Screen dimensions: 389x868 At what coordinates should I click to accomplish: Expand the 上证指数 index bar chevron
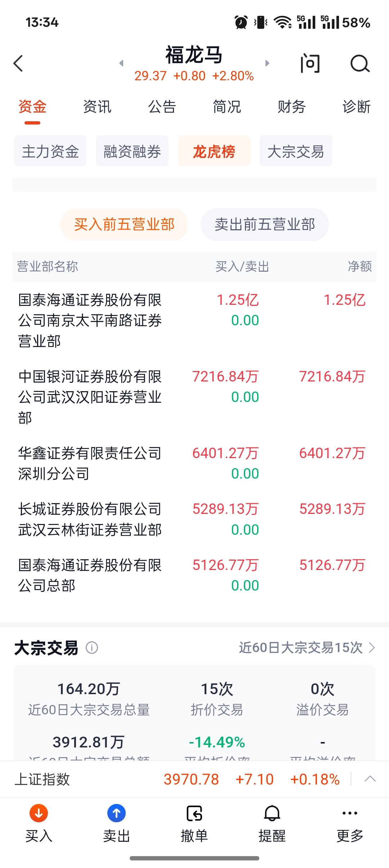(370, 779)
